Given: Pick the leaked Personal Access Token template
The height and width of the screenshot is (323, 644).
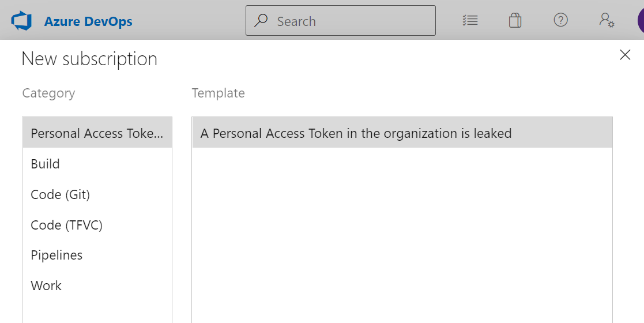Looking at the screenshot, I should pos(402,133).
